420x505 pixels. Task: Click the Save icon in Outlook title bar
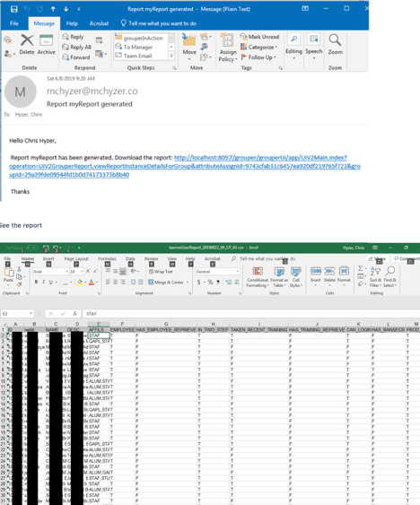point(13,9)
